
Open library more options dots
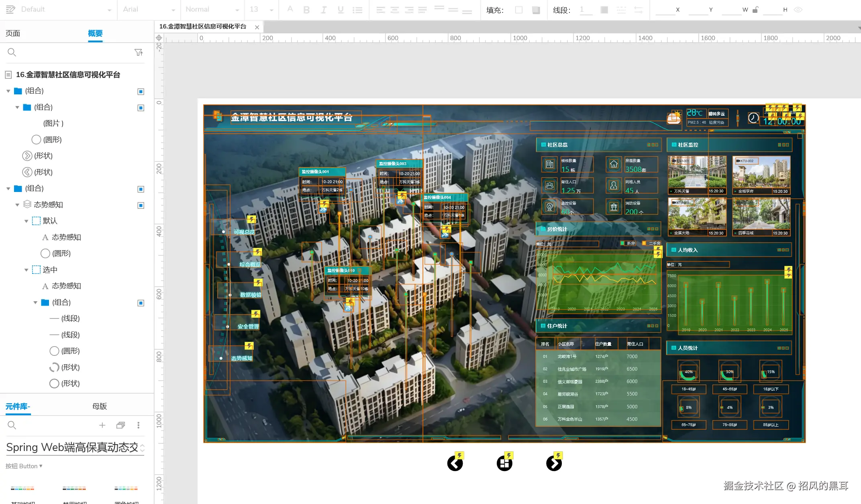tap(139, 425)
